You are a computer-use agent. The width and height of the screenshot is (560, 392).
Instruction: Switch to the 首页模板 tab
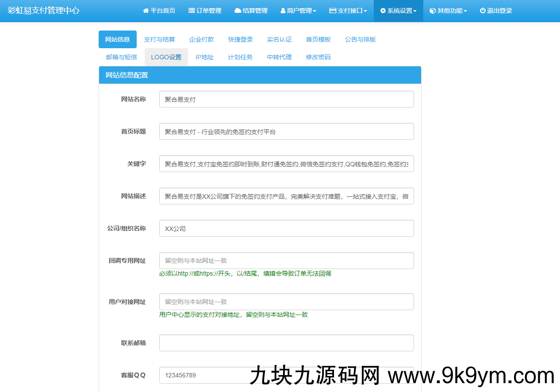point(317,39)
